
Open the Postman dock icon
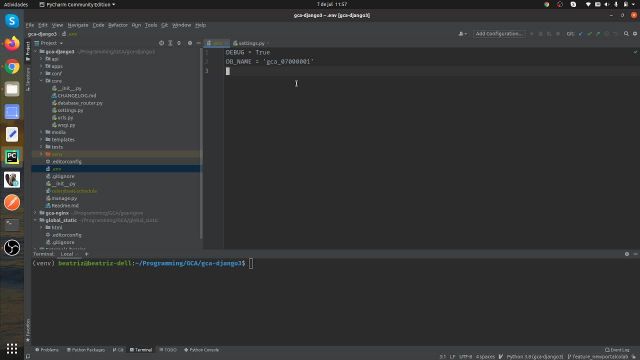[12, 202]
